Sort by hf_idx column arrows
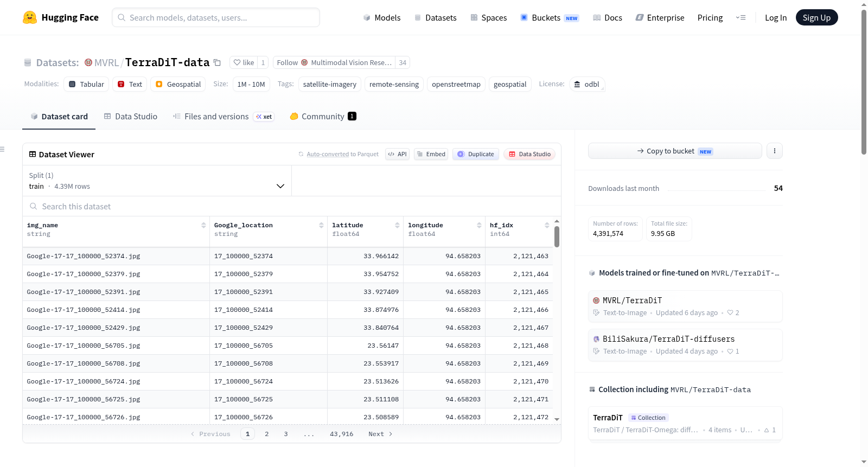Viewport: 868px width, 467px height. pyautogui.click(x=547, y=225)
